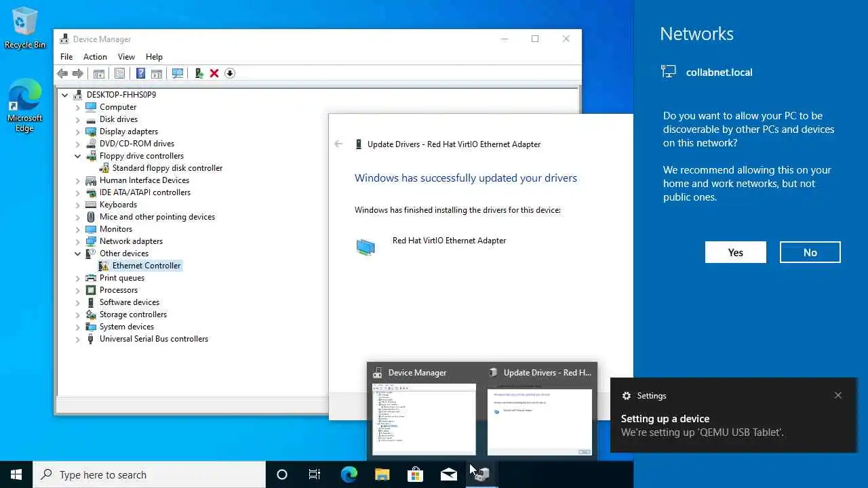868x488 pixels.
Task: Click No to decline network discovery
Action: [x=810, y=252]
